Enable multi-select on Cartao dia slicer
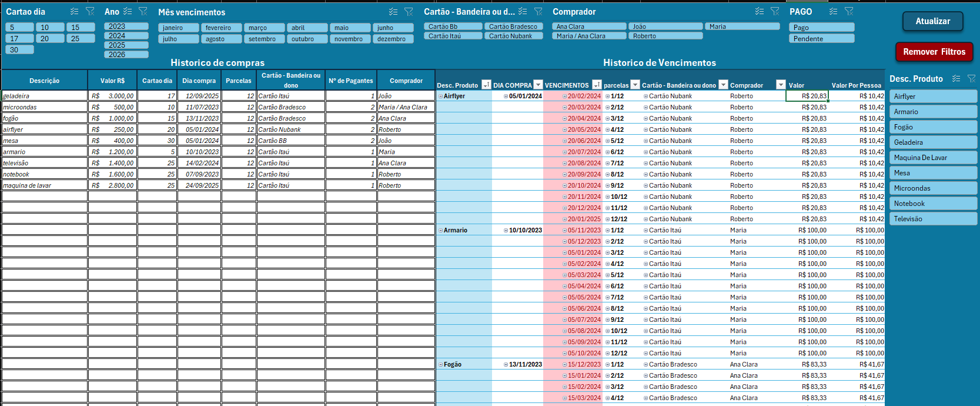 74,12
